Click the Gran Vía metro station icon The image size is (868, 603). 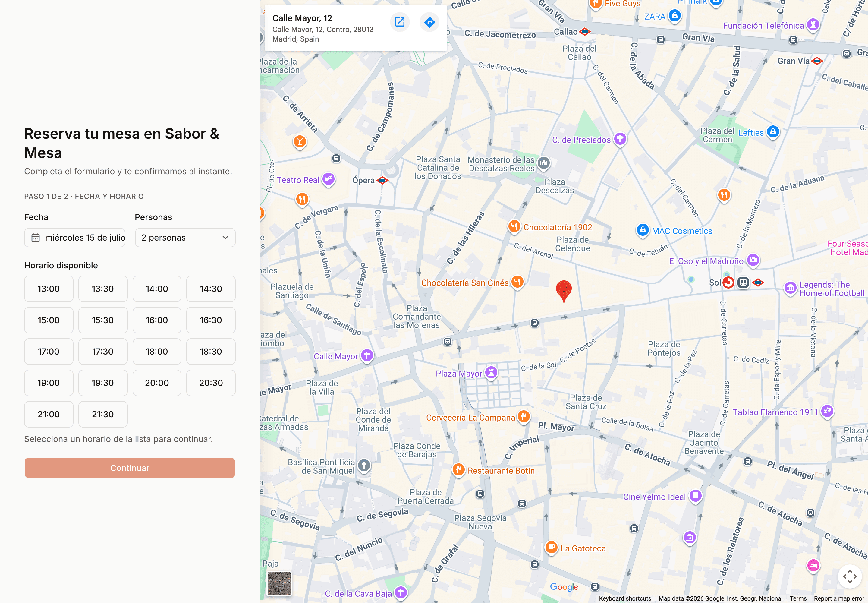[817, 61]
